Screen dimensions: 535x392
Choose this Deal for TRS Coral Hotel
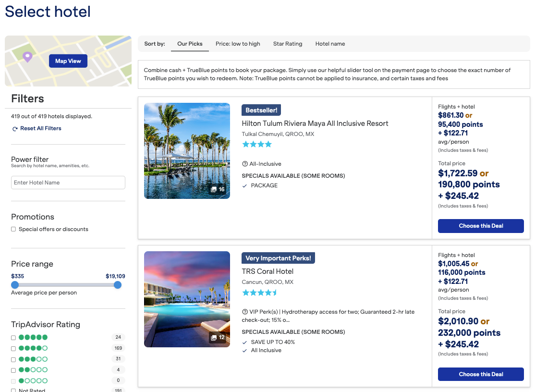(x=481, y=374)
